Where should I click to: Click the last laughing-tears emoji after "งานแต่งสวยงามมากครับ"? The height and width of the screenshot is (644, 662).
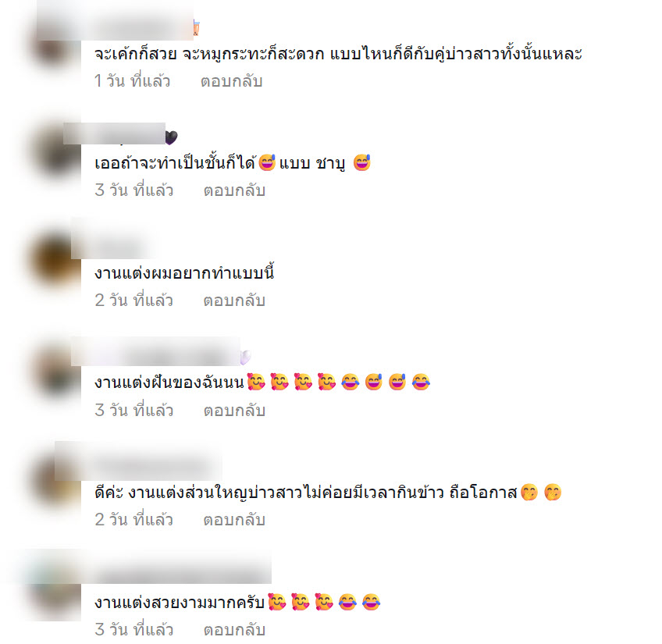371,602
